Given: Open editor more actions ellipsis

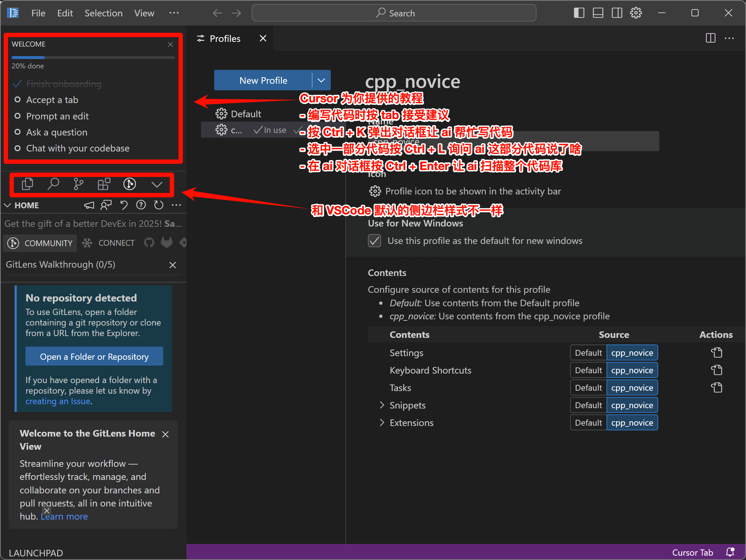Looking at the screenshot, I should 729,38.
